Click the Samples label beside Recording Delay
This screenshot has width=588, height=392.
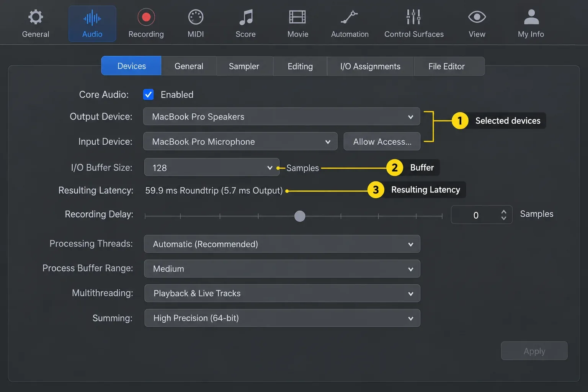tap(536, 214)
